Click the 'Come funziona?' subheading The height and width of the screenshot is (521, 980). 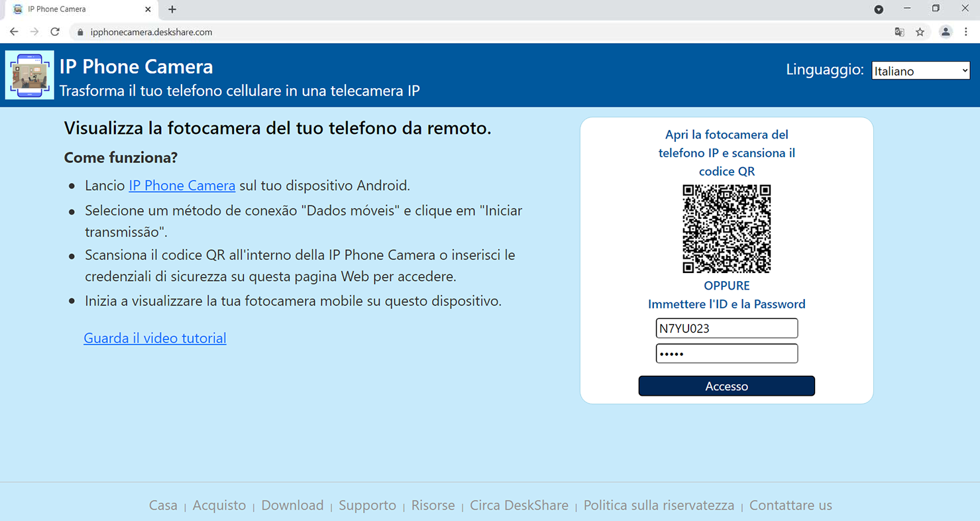[121, 158]
